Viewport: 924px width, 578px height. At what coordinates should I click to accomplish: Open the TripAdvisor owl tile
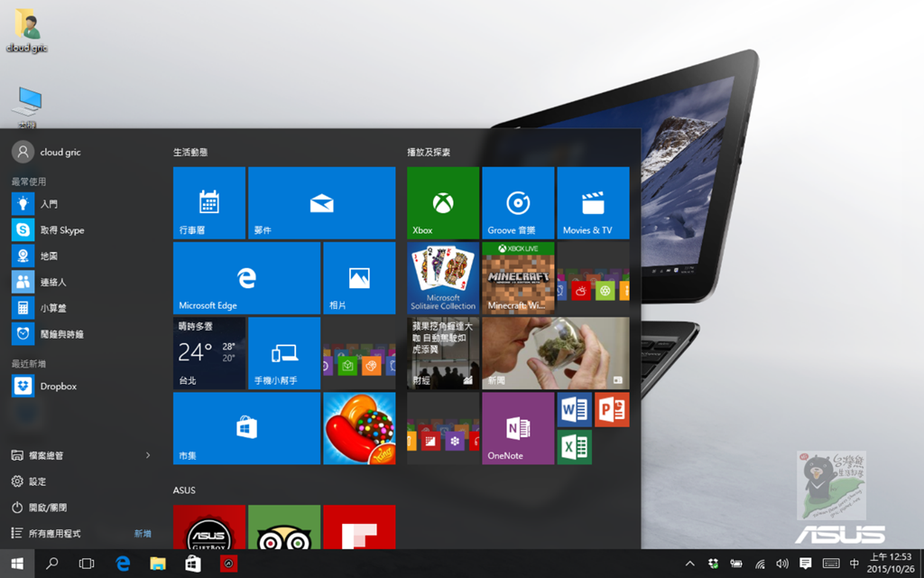pyautogui.click(x=284, y=527)
